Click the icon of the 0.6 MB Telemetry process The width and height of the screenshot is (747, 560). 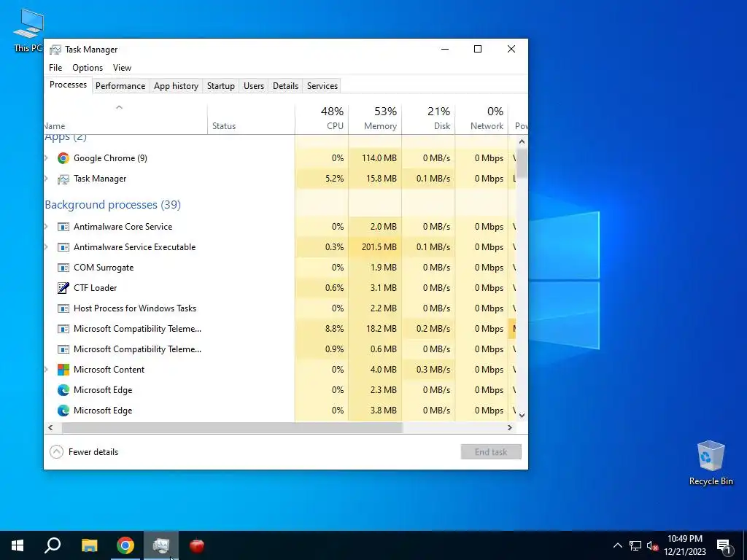coord(63,349)
